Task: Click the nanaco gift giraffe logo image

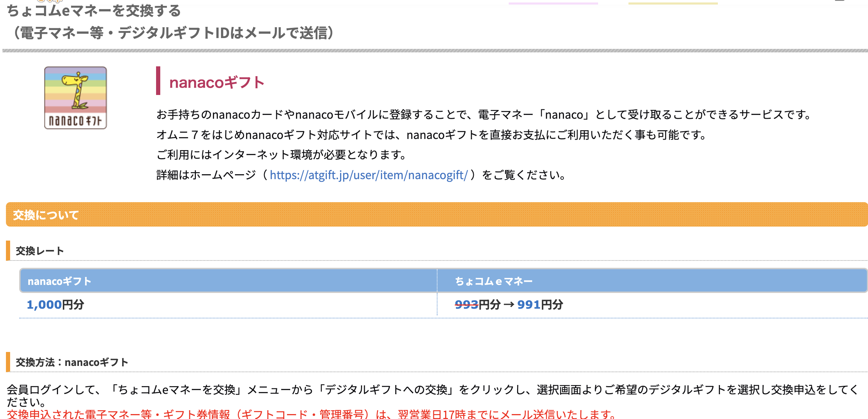Action: [75, 98]
